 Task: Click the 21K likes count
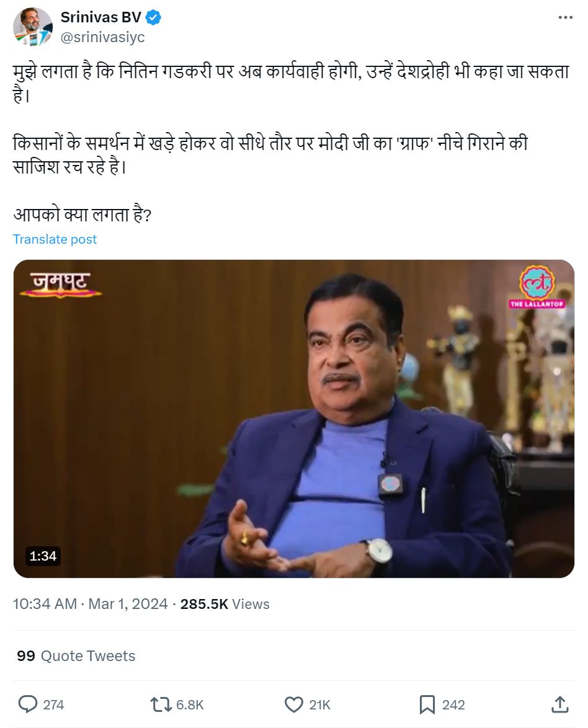point(319,705)
